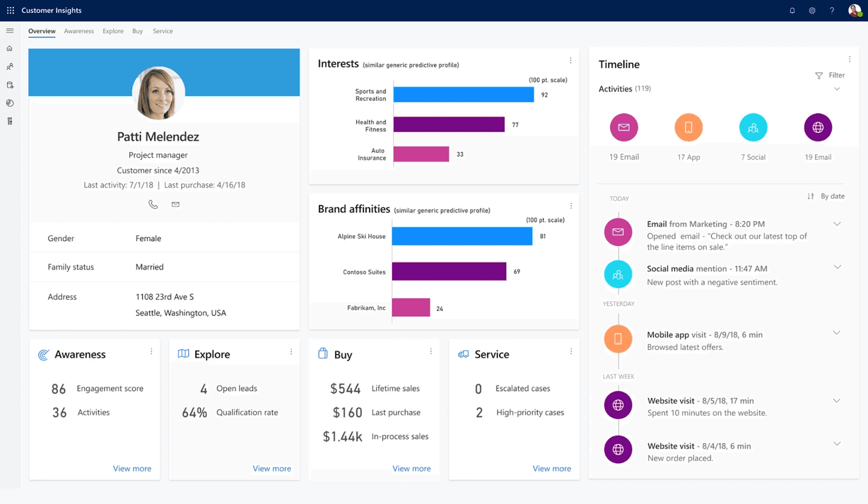Filter activities by teal 7 Social icon
This screenshot has width=868, height=504.
click(753, 127)
